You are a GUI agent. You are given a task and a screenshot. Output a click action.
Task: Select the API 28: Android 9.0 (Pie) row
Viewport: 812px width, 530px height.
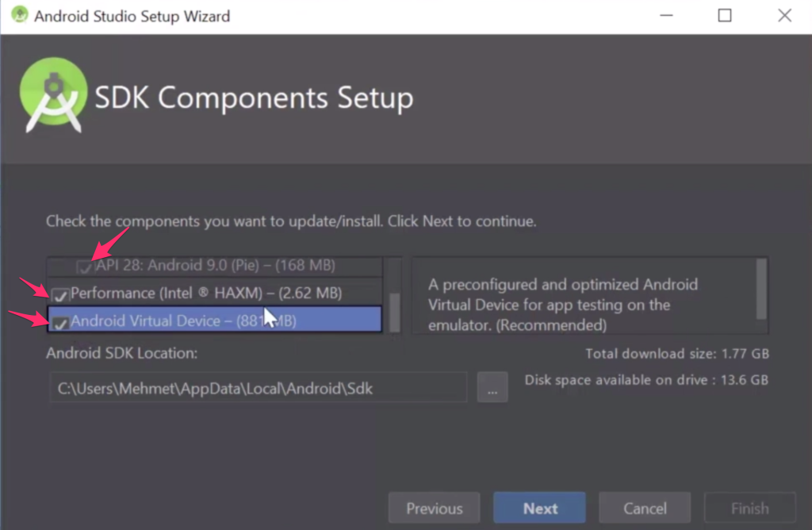coord(215,266)
